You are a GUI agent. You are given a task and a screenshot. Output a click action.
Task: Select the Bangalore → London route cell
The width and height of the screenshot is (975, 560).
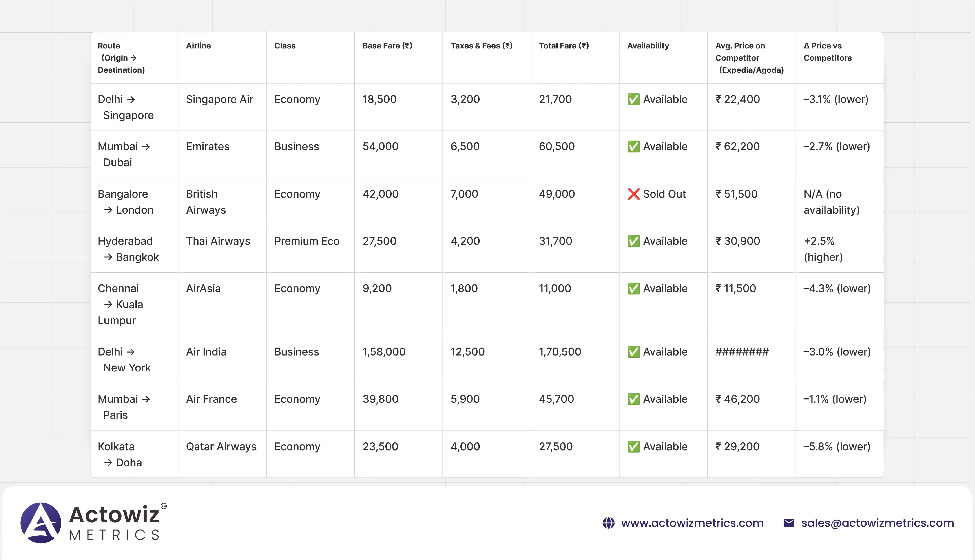coord(126,202)
